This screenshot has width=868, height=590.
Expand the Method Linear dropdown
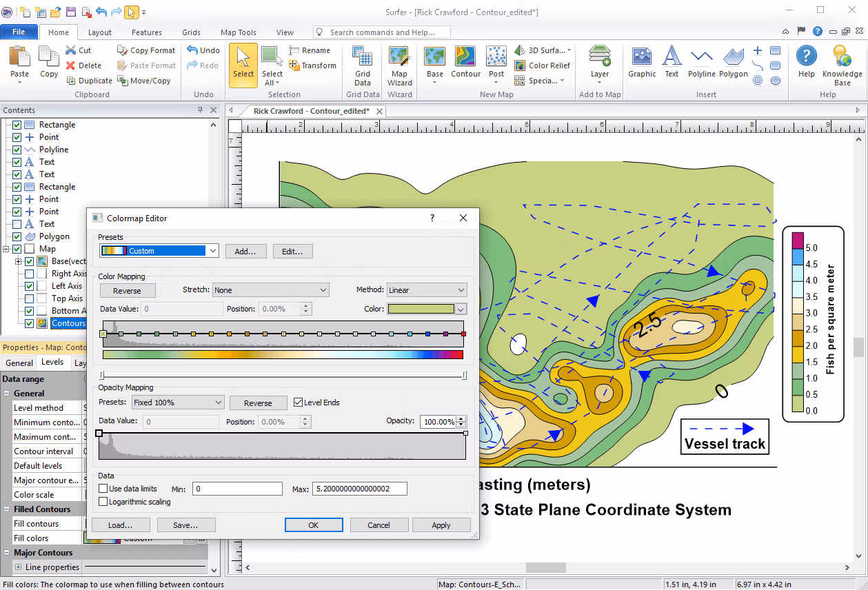pos(427,290)
